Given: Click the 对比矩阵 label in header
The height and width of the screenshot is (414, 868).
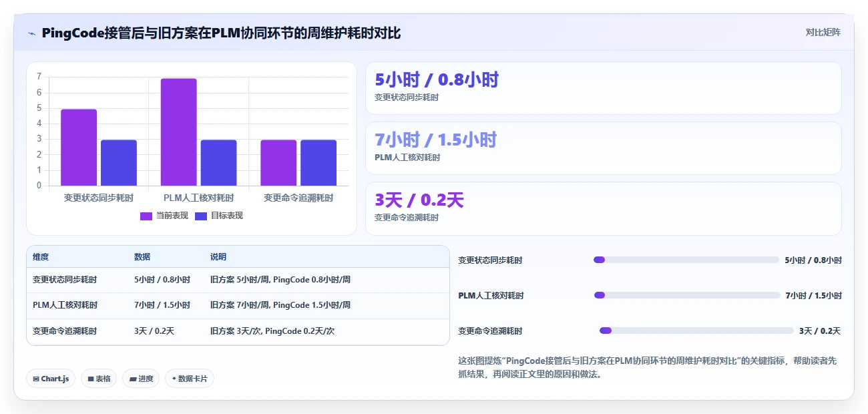Looking at the screenshot, I should [823, 32].
